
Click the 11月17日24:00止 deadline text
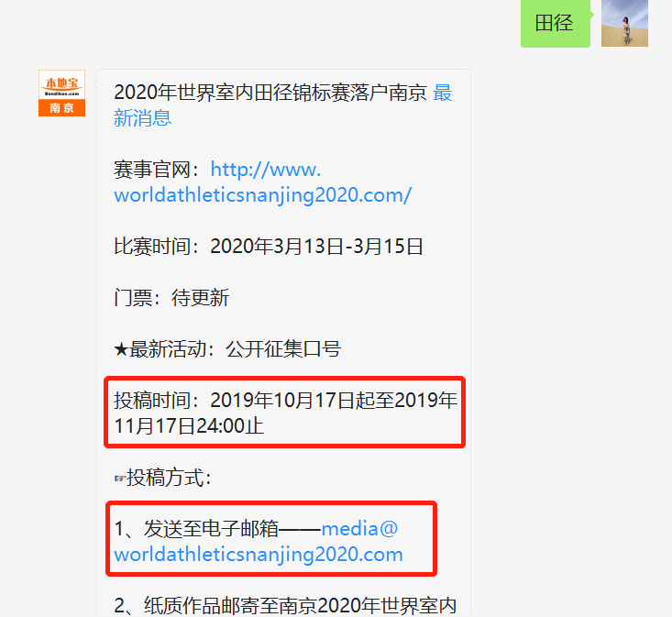189,426
